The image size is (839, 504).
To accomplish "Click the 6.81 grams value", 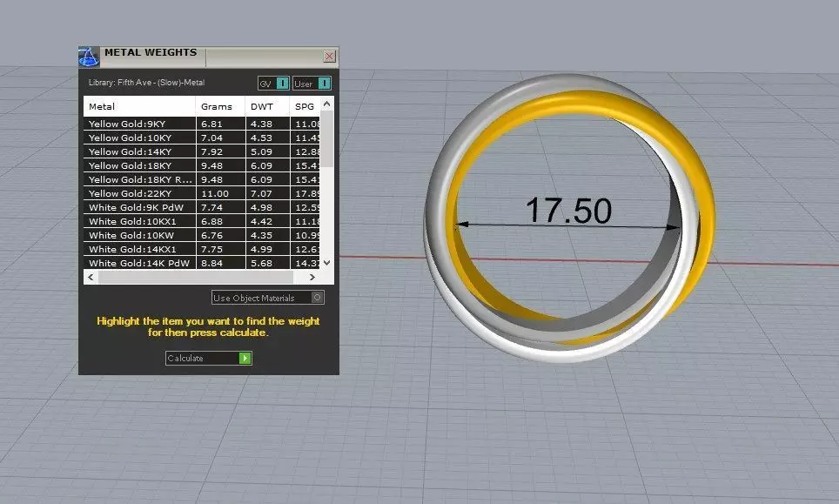I will click(211, 124).
